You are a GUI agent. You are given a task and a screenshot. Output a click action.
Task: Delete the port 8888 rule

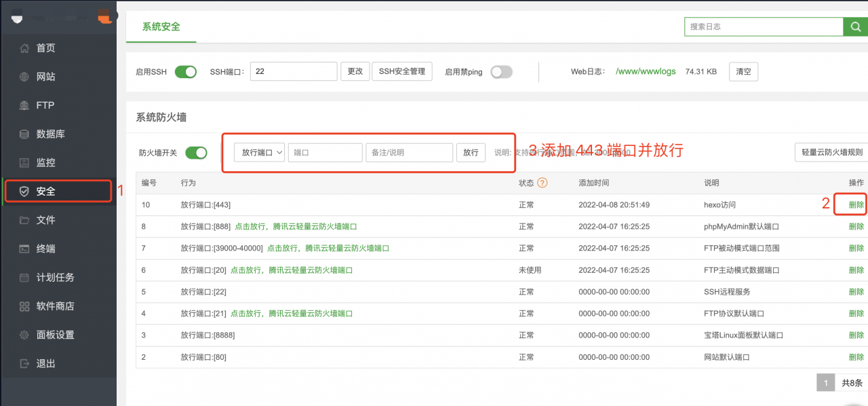pyautogui.click(x=856, y=335)
